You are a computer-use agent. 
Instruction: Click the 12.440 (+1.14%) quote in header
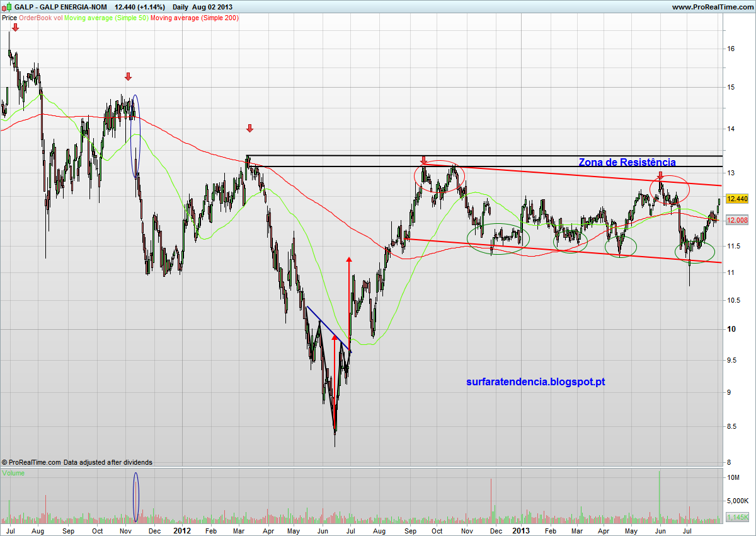click(140, 7)
